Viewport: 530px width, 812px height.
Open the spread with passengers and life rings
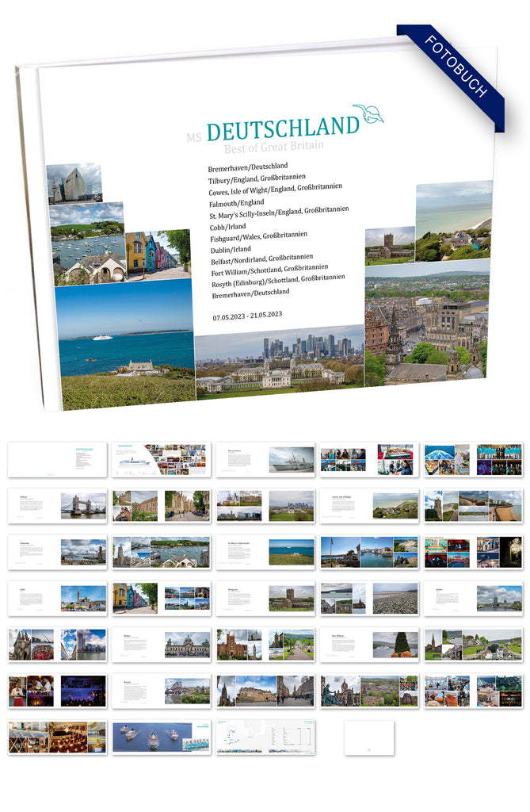point(474,691)
